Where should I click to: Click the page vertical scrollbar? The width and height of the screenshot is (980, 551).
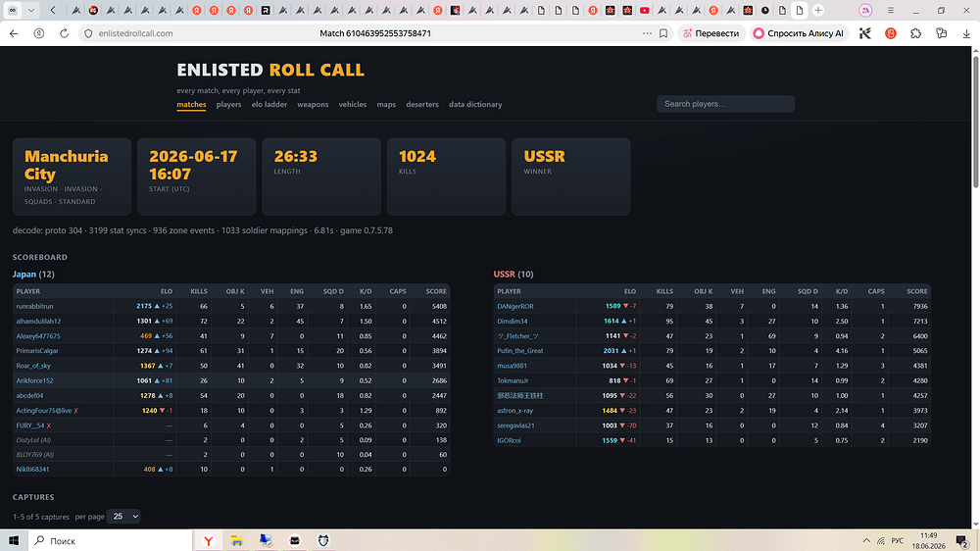click(x=975, y=287)
